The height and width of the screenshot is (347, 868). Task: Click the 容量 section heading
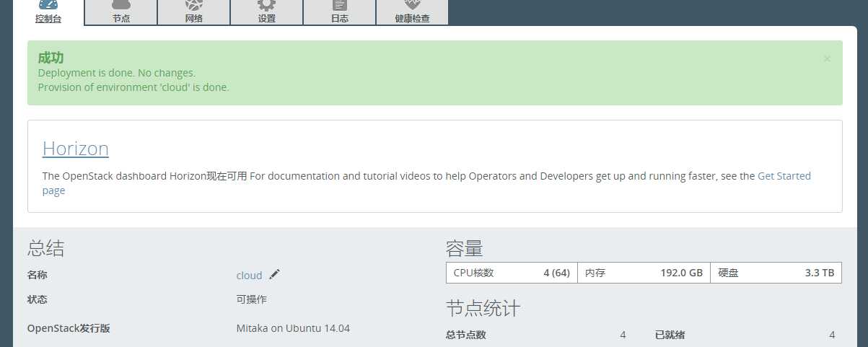coord(464,249)
